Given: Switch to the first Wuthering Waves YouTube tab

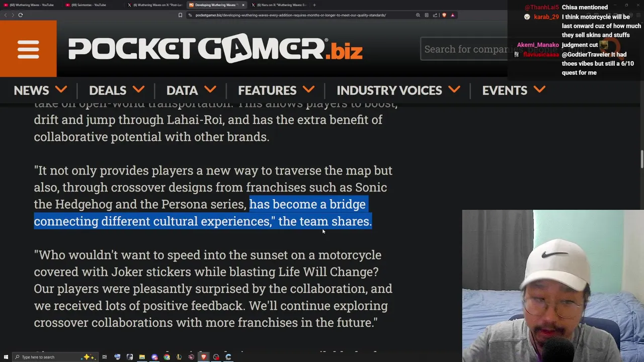Looking at the screenshot, I should 31,5.
